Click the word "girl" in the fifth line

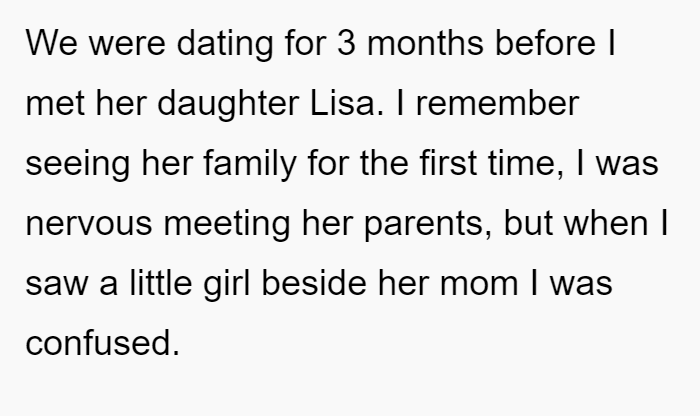(x=227, y=284)
